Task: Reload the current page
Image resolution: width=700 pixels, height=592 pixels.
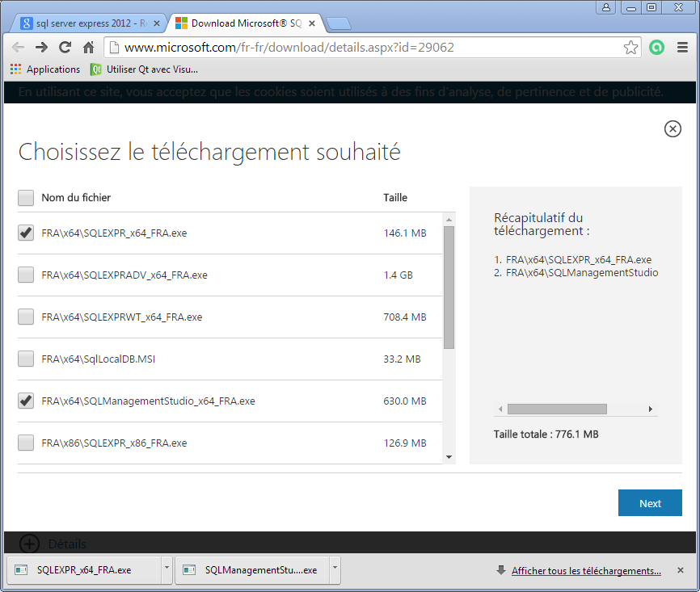Action: pos(64,48)
